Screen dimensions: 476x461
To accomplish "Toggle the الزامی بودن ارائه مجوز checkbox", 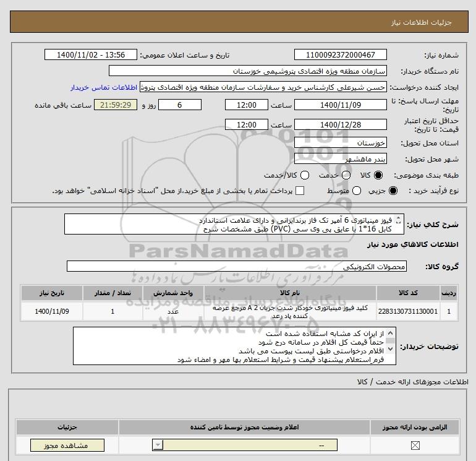I will pos(415,446).
